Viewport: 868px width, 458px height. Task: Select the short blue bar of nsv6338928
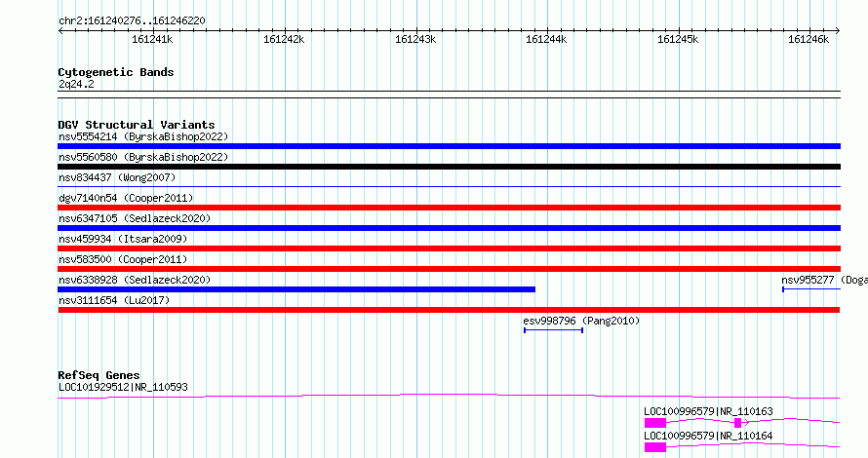[x=296, y=289]
